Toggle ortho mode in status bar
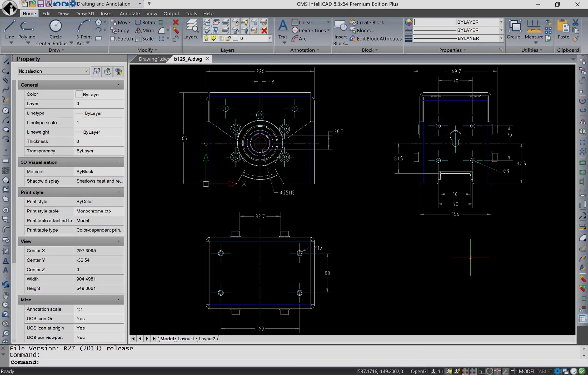This screenshot has width=588, height=375. pos(481,371)
